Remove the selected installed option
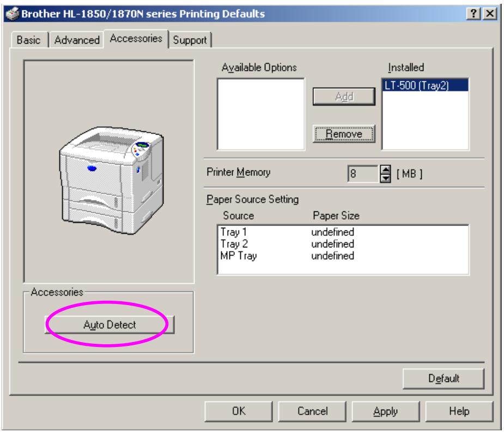This screenshot has height=432, width=504. coord(344,133)
